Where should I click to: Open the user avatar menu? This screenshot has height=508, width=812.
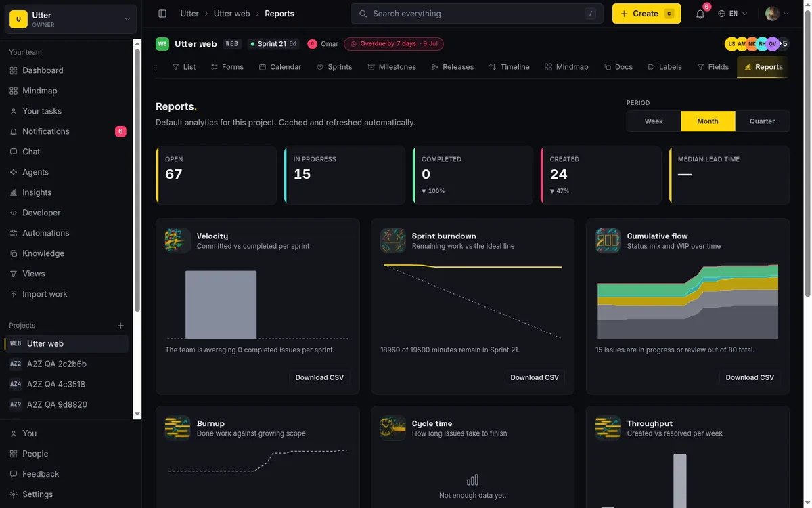(x=777, y=14)
